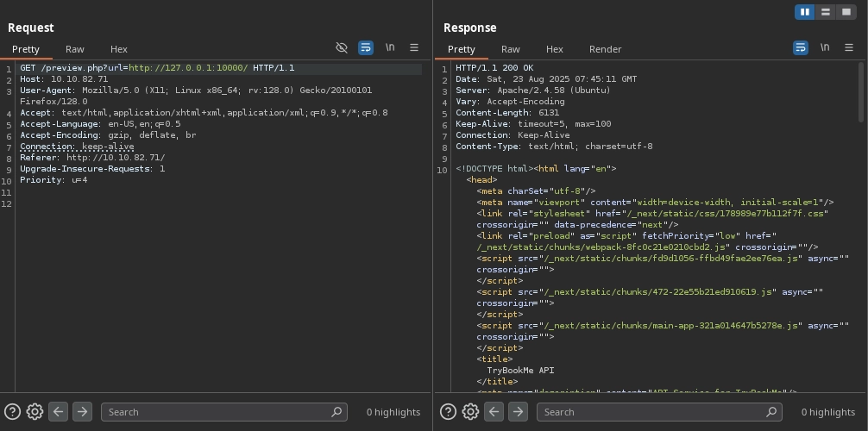Toggle hide non-printable characters eye icon in Request
The image size is (868, 431).
342,48
